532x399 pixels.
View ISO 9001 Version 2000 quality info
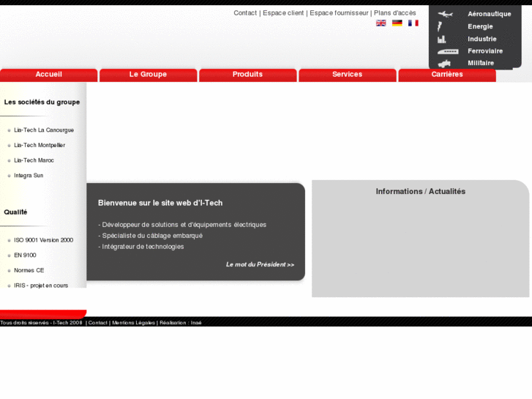tap(43, 240)
